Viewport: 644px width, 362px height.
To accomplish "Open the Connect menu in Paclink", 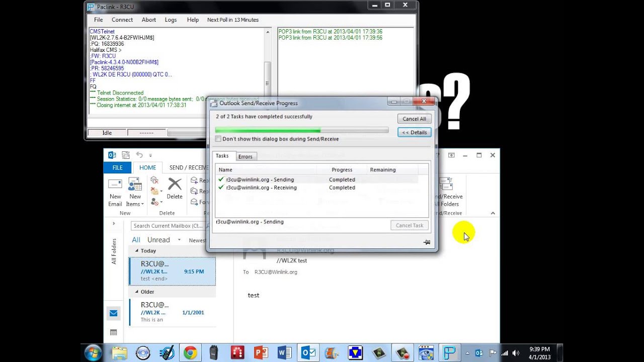I will [122, 20].
